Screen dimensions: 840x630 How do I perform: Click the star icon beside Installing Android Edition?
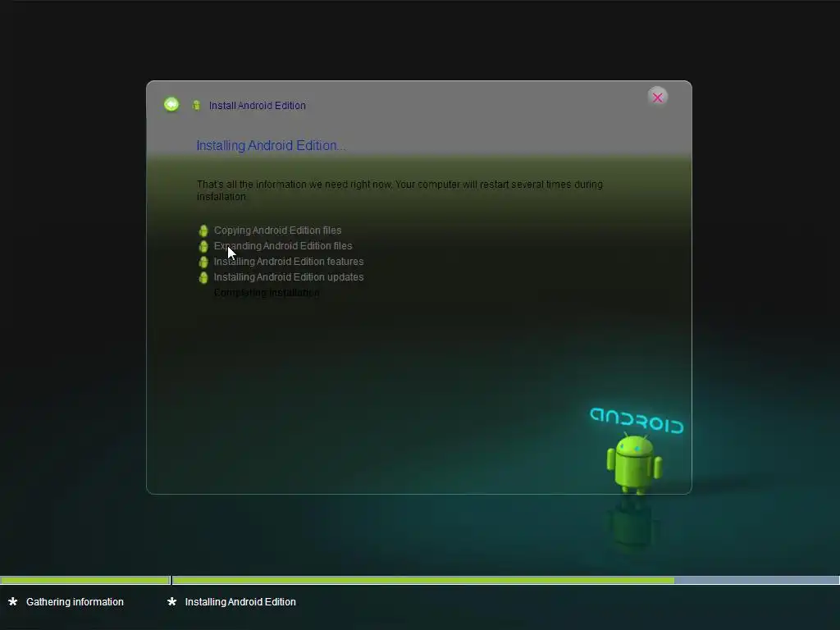pyautogui.click(x=172, y=601)
